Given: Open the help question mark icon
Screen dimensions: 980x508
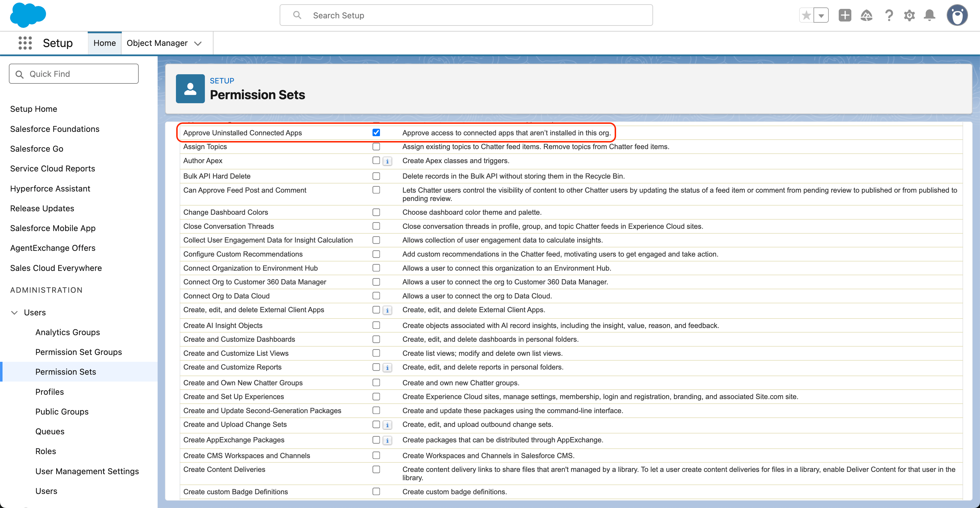Looking at the screenshot, I should click(889, 15).
